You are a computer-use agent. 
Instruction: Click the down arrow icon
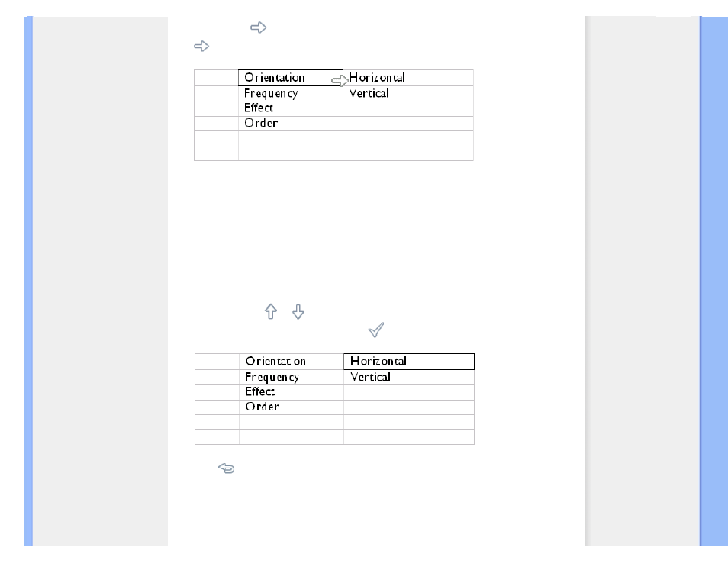[298, 311]
